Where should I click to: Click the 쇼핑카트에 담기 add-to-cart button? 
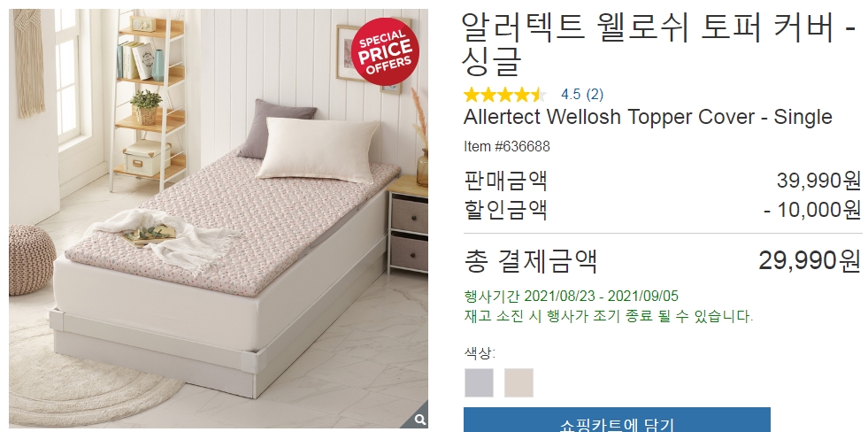pos(617,420)
